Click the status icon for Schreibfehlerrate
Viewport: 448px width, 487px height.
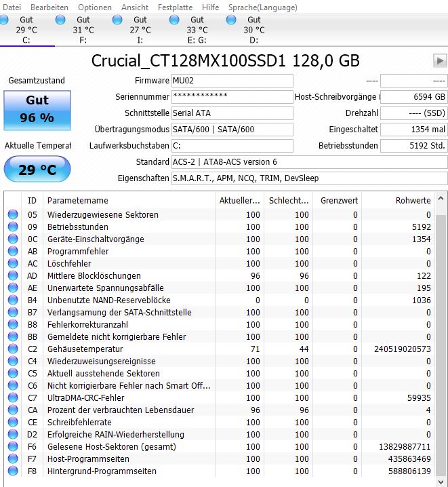point(13,423)
